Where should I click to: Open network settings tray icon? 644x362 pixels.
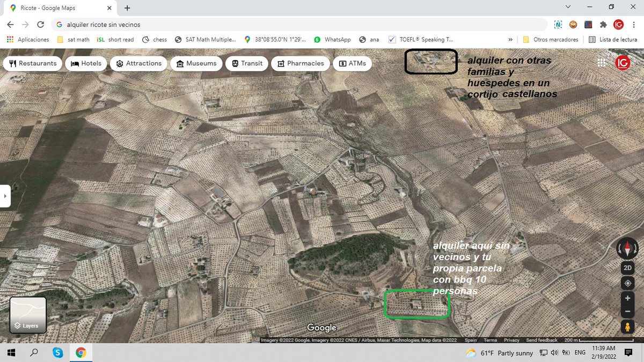(x=543, y=353)
